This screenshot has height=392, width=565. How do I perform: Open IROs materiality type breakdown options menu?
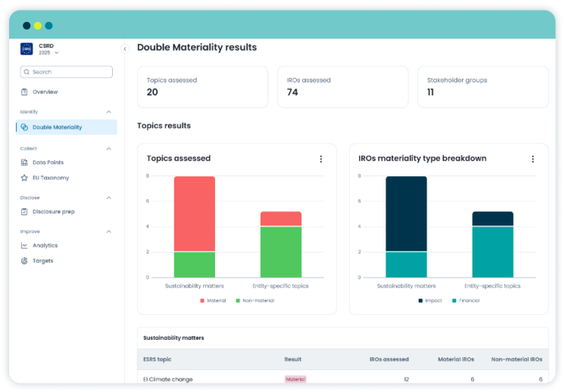click(532, 159)
